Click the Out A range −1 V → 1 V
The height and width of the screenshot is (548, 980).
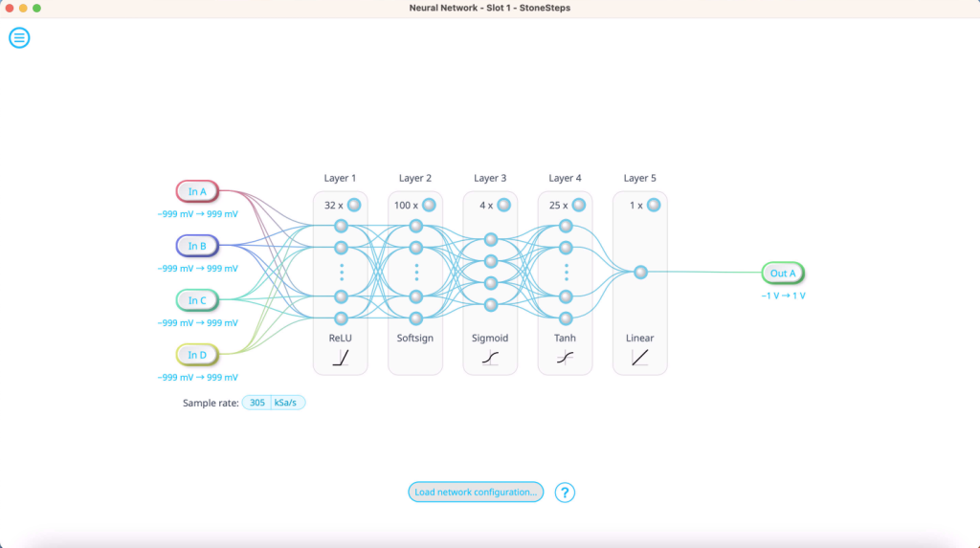point(783,296)
